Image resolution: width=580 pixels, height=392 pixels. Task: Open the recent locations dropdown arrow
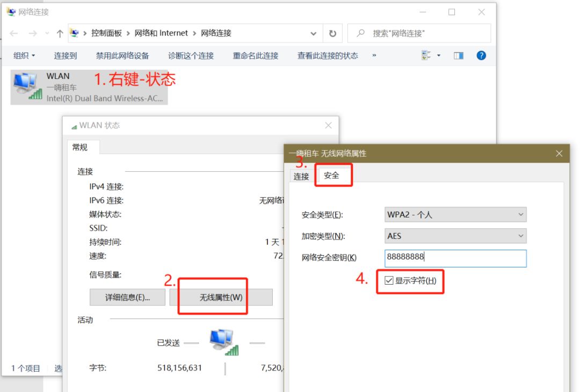pos(47,34)
